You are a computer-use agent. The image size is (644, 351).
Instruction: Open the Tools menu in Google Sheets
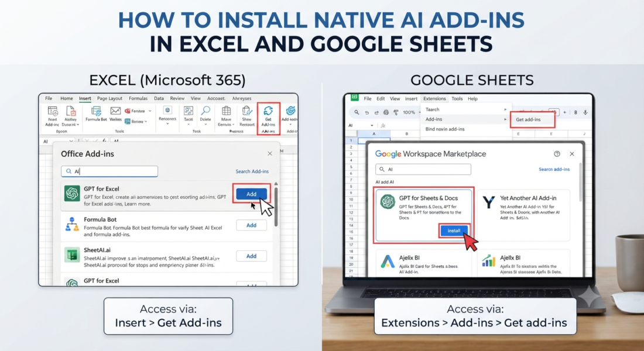[457, 98]
